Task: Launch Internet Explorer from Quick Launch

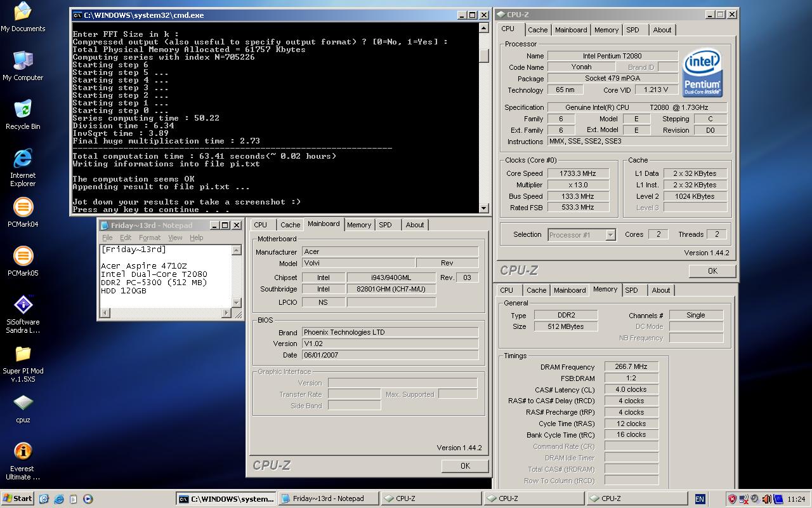Action: (58, 499)
